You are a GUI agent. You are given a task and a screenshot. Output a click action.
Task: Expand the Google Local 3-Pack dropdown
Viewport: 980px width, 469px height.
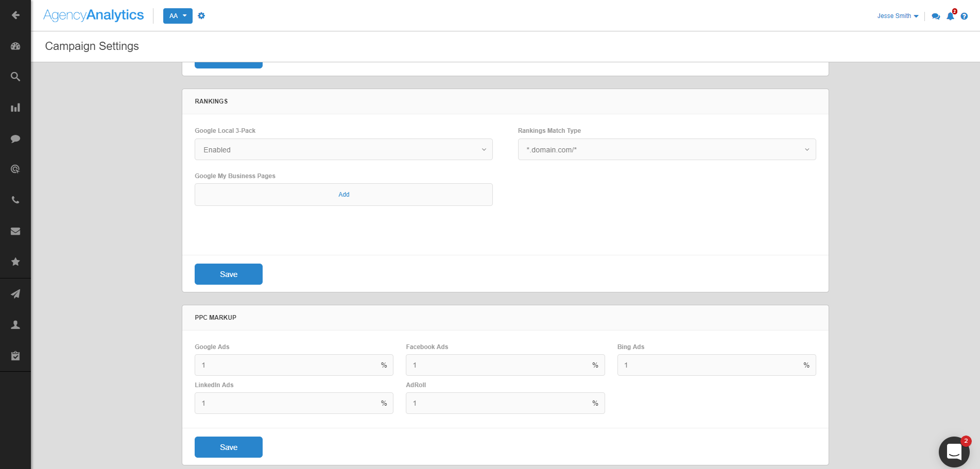click(343, 149)
